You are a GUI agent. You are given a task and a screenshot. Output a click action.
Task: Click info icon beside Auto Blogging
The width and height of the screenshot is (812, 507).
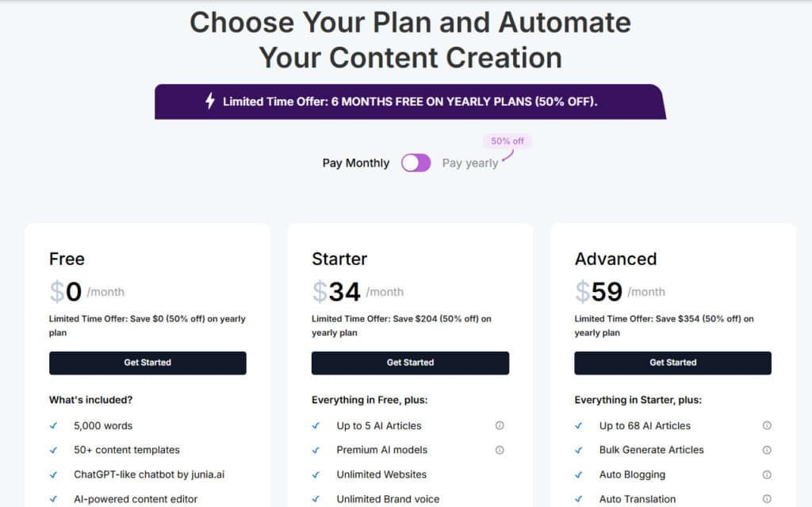767,474
